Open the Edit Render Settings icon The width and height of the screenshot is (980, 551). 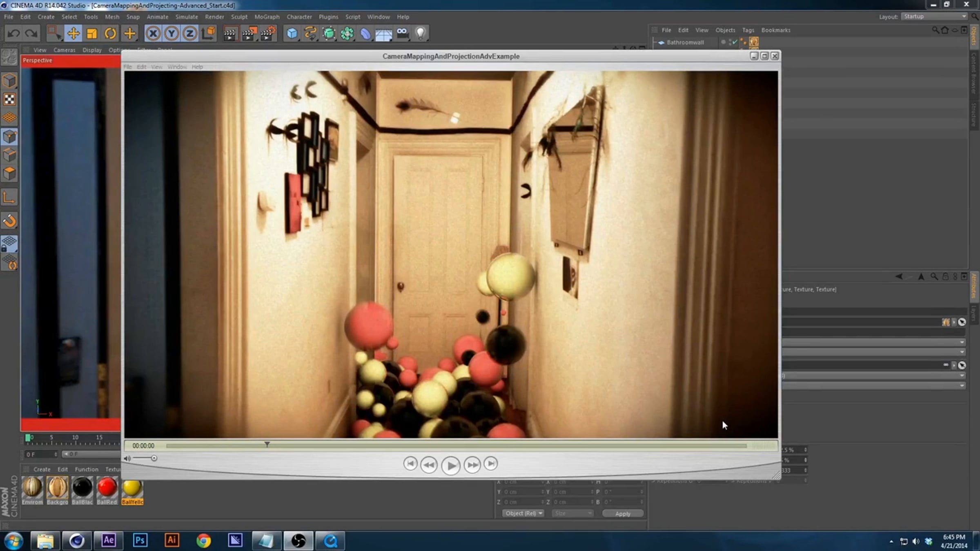pos(268,33)
